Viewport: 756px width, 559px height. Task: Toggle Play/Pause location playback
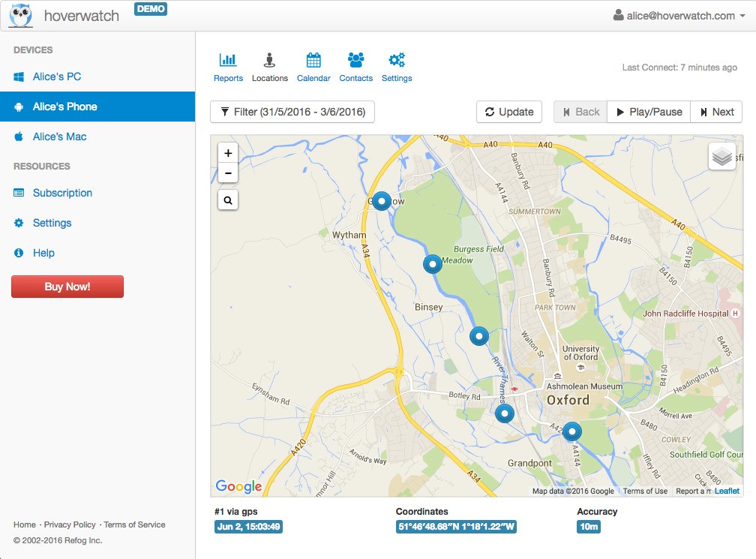coord(649,112)
